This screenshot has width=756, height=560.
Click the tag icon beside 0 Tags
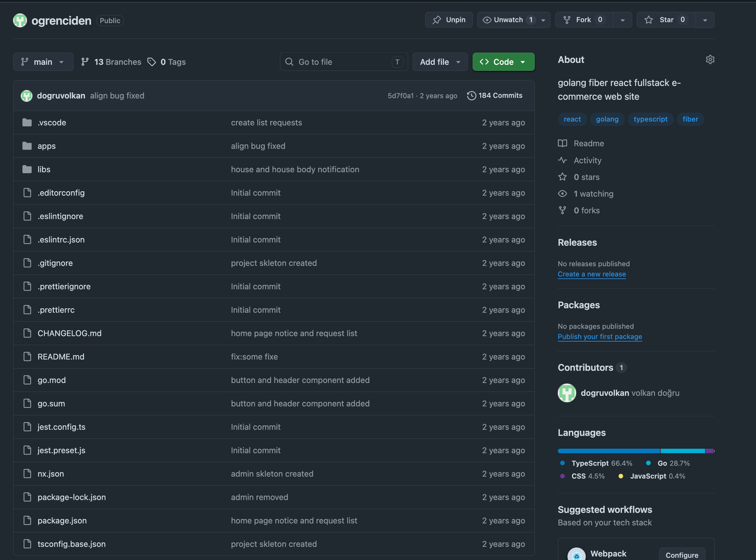151,62
